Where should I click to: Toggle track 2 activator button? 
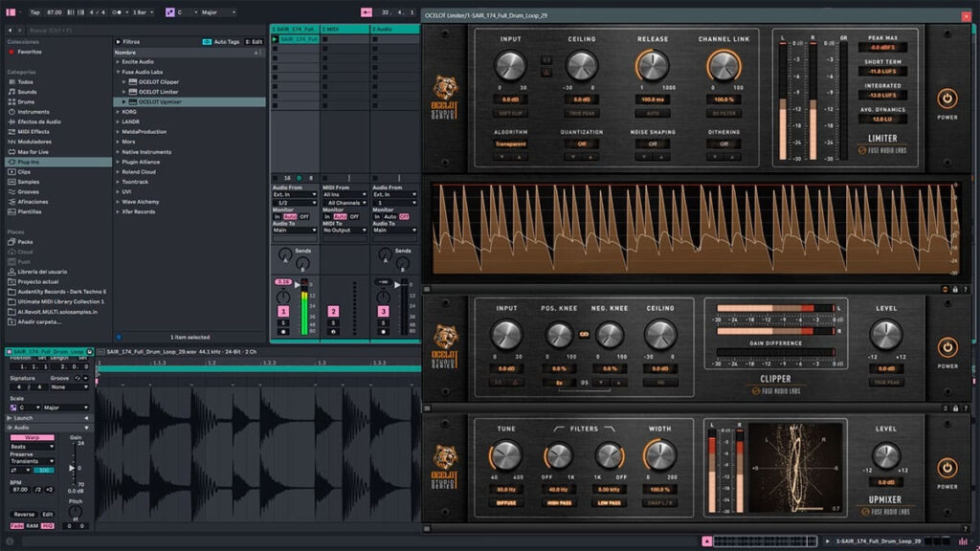click(333, 311)
